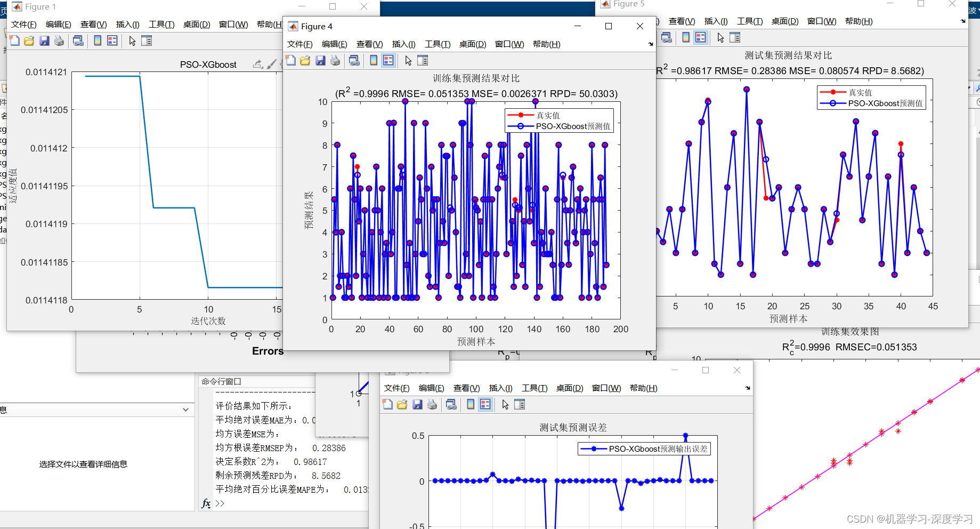Open 帮助(H) menu in Figure 4
The height and width of the screenshot is (529, 980).
[x=547, y=44]
